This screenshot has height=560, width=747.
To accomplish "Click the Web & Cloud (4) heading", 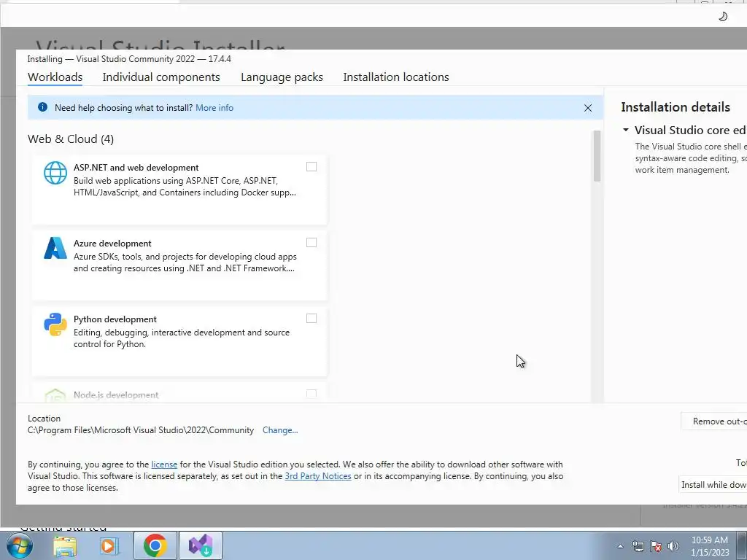I will click(x=71, y=139).
